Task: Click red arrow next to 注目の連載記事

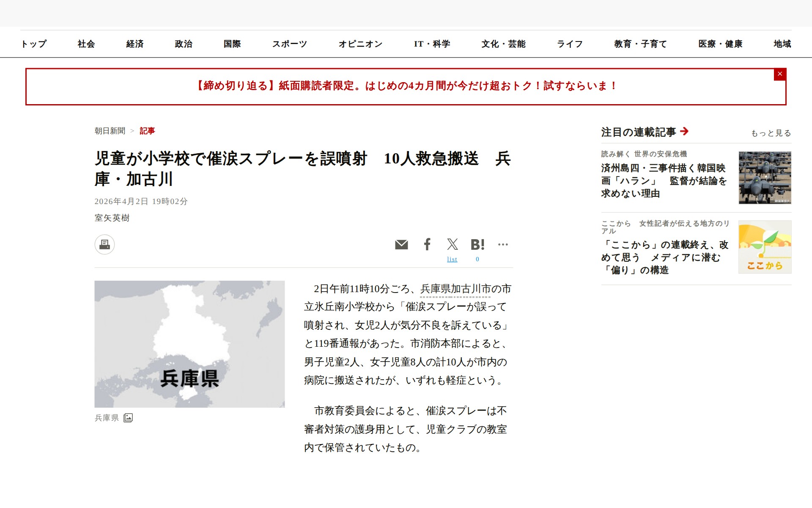Action: 684,132
